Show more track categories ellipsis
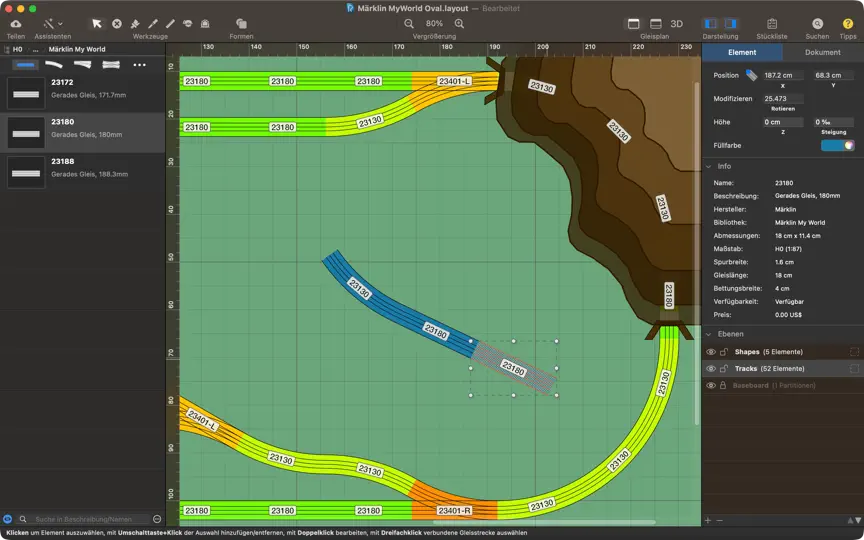 (x=139, y=65)
